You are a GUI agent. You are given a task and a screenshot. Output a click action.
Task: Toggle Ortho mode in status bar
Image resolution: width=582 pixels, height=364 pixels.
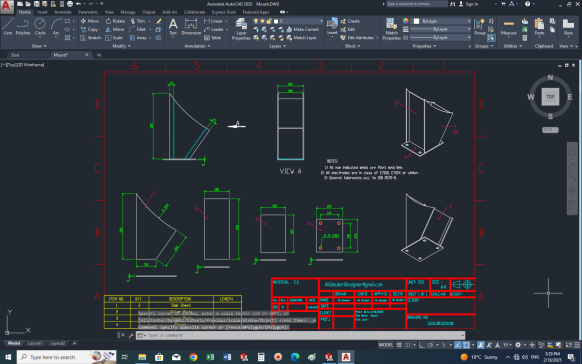click(422, 345)
